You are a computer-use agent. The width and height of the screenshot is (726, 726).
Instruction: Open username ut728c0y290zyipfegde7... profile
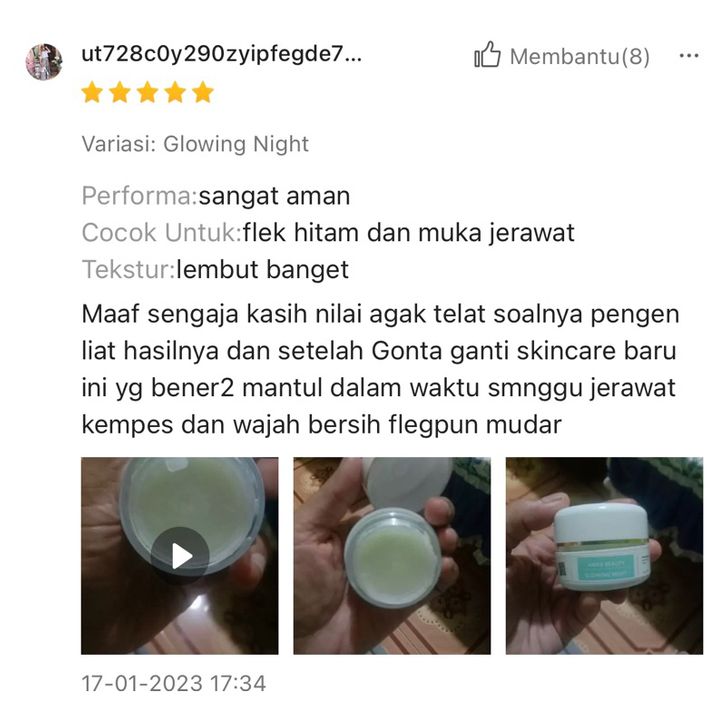[221, 54]
